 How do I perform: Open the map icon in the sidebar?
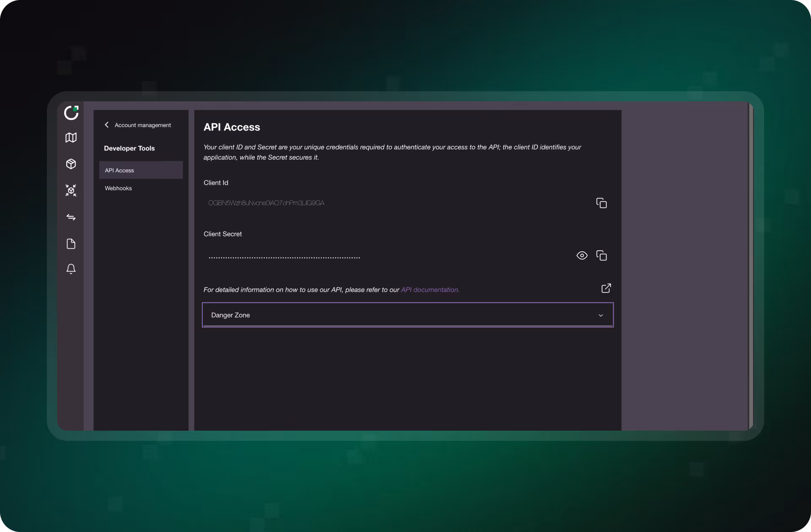(71, 138)
